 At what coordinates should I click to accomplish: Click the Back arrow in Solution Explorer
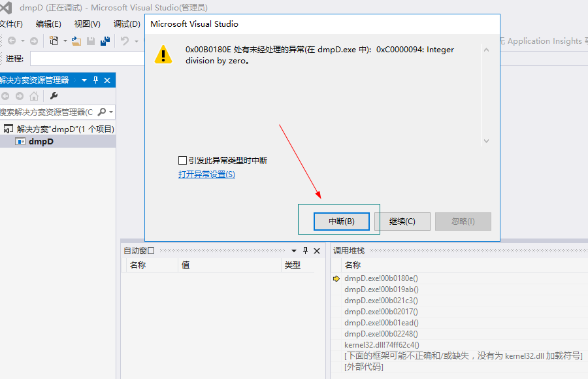[6, 95]
